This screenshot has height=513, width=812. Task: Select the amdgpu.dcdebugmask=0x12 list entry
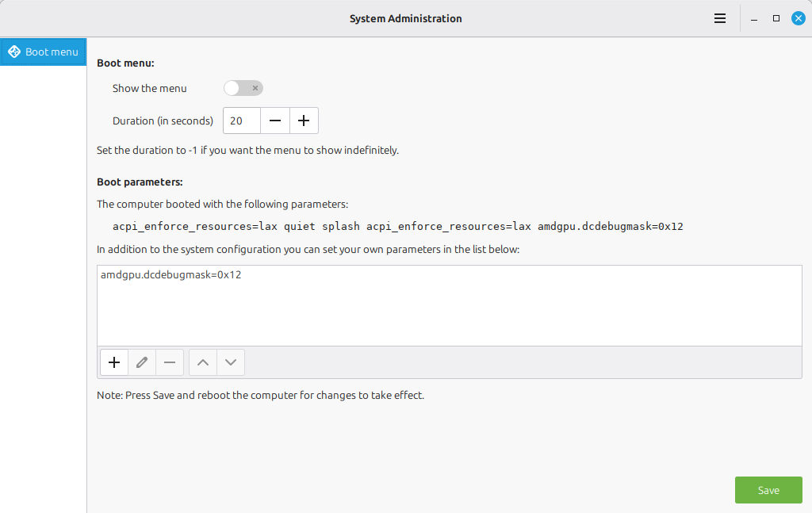coord(170,275)
